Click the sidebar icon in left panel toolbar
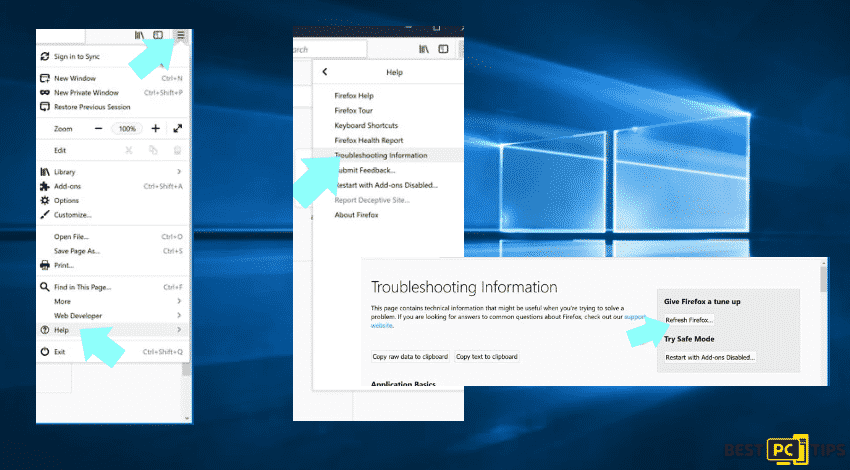Image resolution: width=850 pixels, height=470 pixels. (x=158, y=35)
